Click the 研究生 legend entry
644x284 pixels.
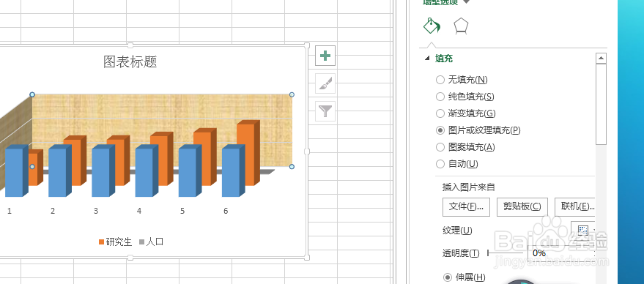[116, 242]
